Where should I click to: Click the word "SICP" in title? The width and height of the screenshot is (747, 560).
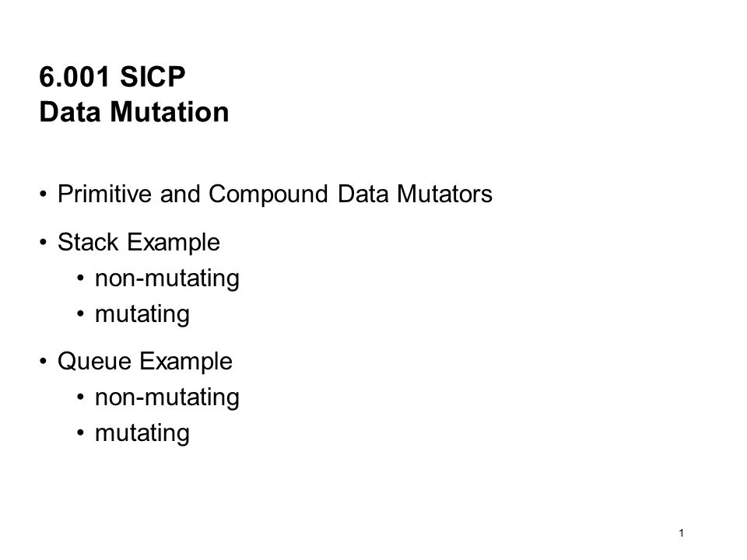pyautogui.click(x=153, y=76)
